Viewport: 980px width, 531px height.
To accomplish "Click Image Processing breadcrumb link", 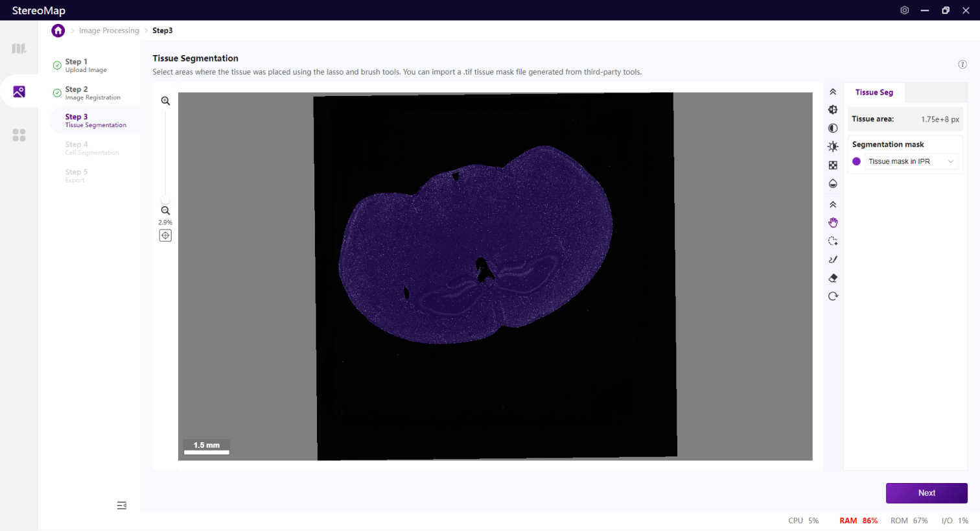I will pyautogui.click(x=109, y=30).
